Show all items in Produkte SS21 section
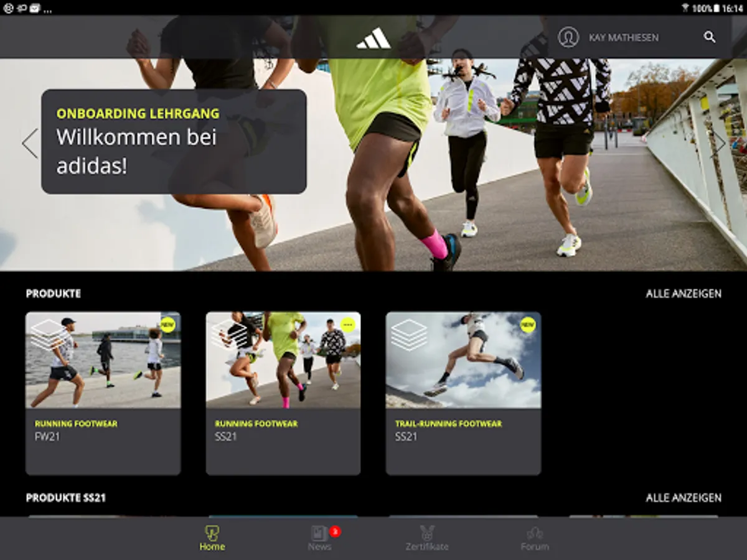The image size is (747, 560). (x=684, y=498)
